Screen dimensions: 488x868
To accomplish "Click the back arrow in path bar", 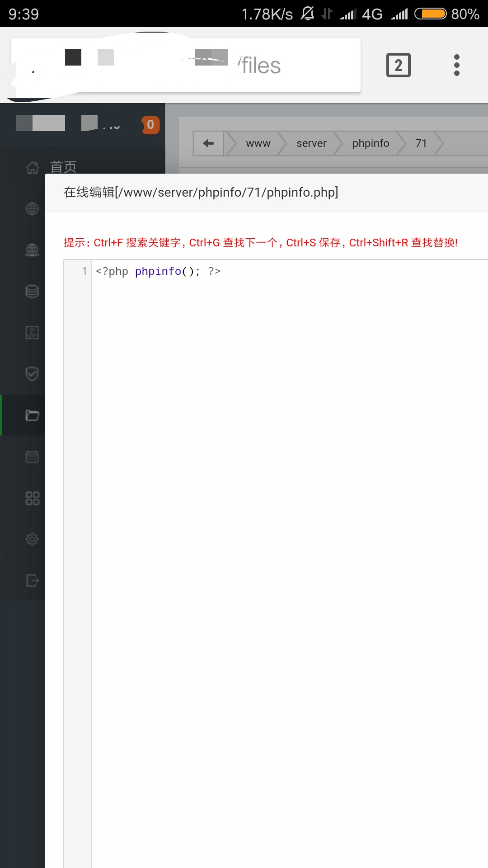I will click(x=208, y=143).
